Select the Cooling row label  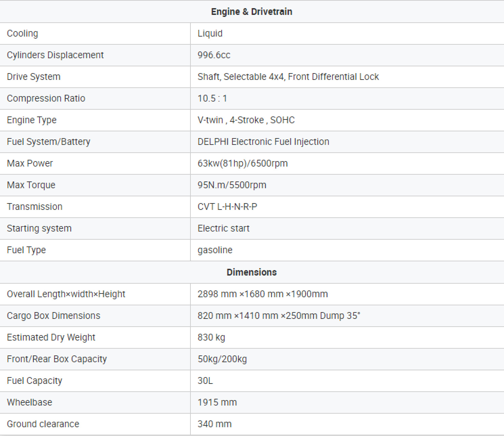23,34
